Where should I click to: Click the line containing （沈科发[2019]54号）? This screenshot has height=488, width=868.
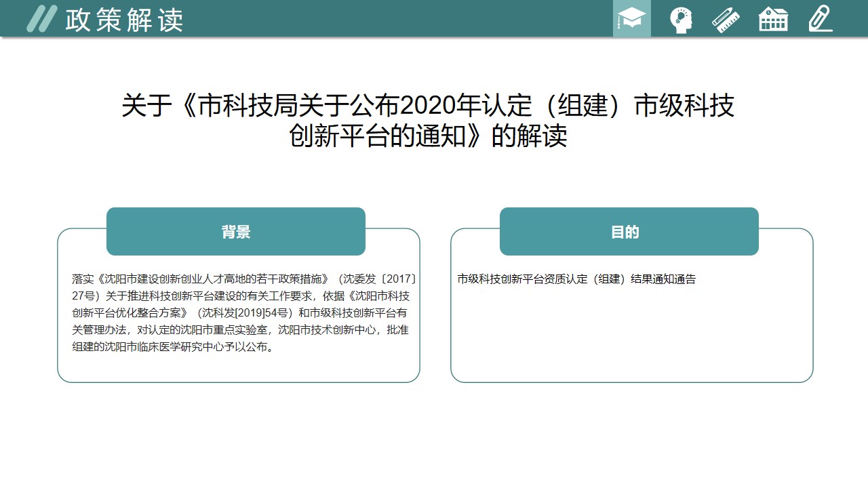240,313
